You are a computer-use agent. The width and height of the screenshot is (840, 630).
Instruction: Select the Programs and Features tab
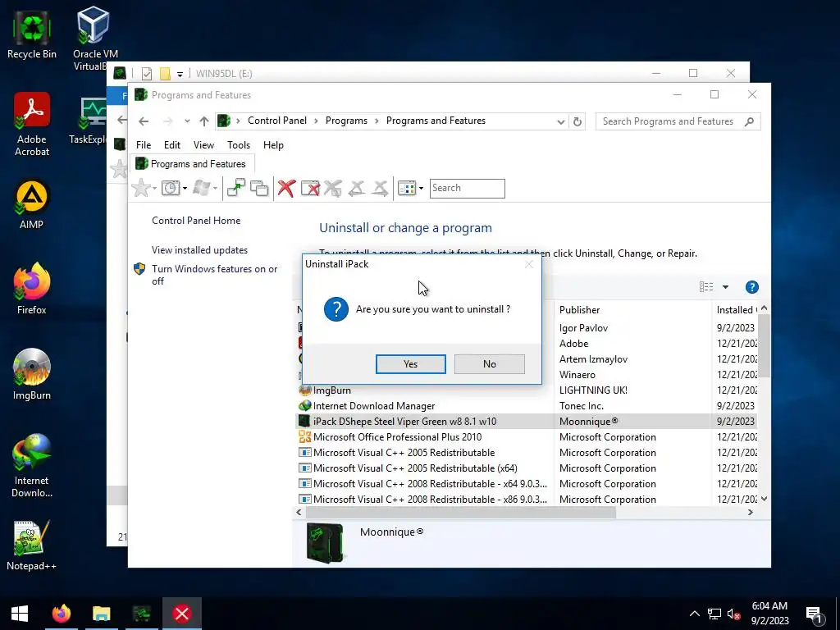point(192,164)
